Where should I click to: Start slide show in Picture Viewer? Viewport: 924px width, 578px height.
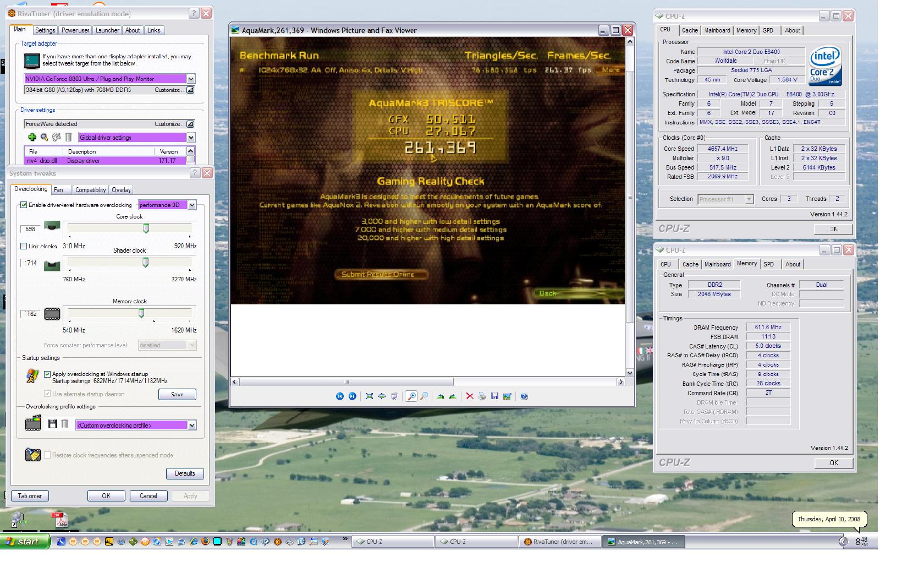394,396
